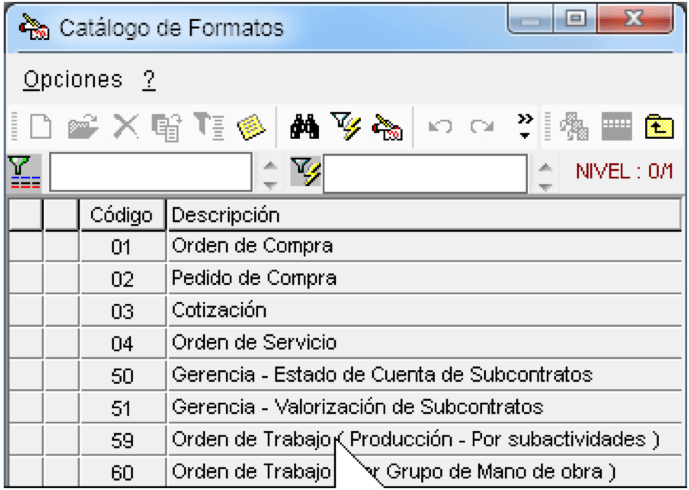Toggle the funnel filter button beside first field
The width and height of the screenshot is (689, 490).
(25, 173)
